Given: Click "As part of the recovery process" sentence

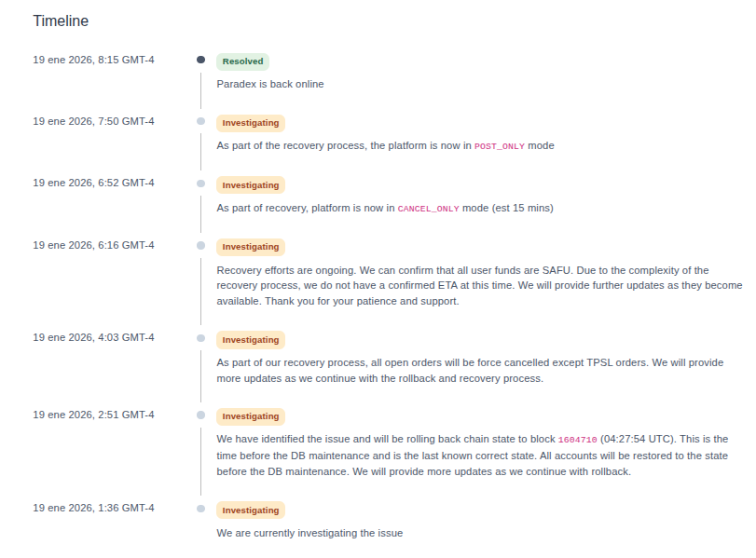Looking at the screenshot, I should pyautogui.click(x=385, y=146).
